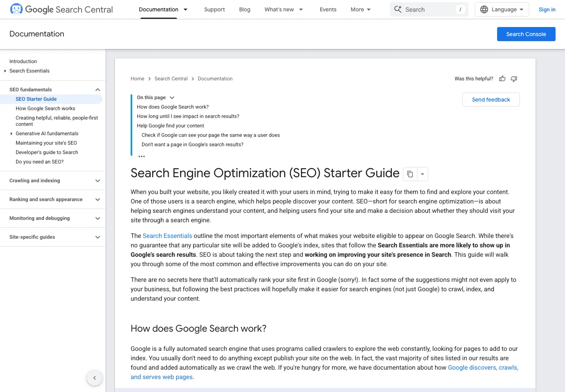The image size is (565, 392).
Task: Expand Crawling and indexing section
Action: (98, 181)
